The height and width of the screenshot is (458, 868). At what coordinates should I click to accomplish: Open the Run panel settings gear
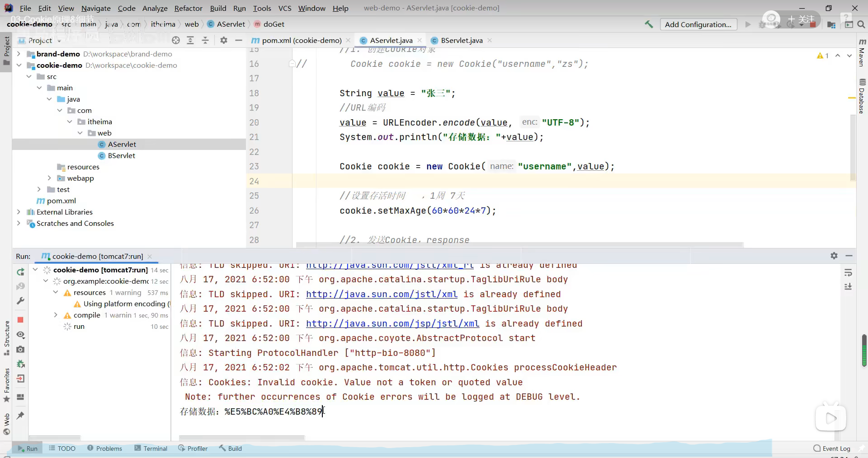click(834, 256)
